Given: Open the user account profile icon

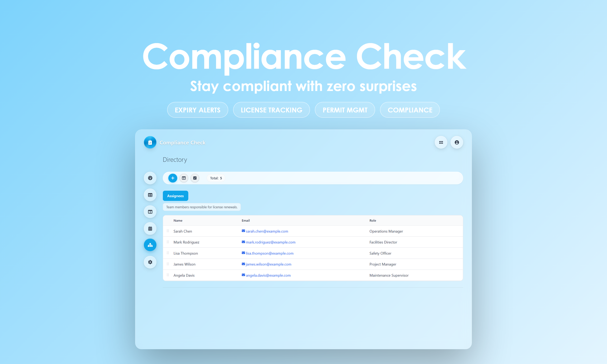Looking at the screenshot, I should (457, 142).
